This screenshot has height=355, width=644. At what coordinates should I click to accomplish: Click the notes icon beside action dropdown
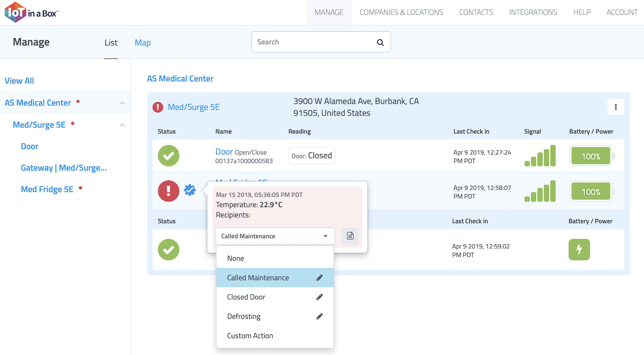[x=350, y=236]
